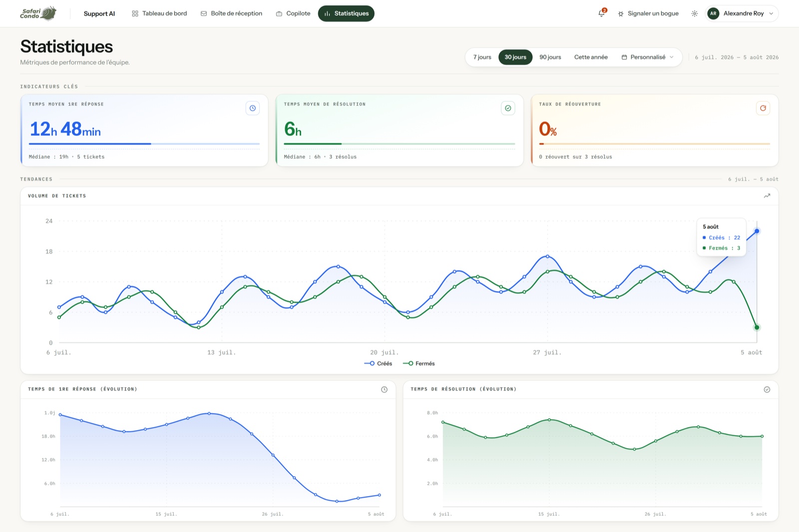Click the orange progress bar under 0%
This screenshot has width=799, height=532.
pos(654,144)
